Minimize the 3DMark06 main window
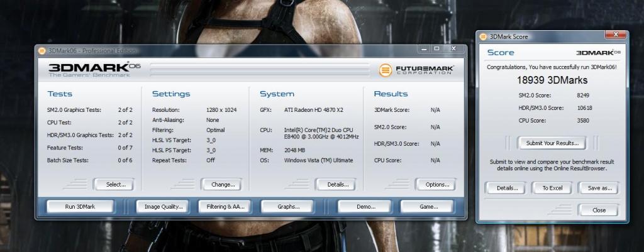Image resolution: width=644 pixels, height=252 pixels. point(425,49)
